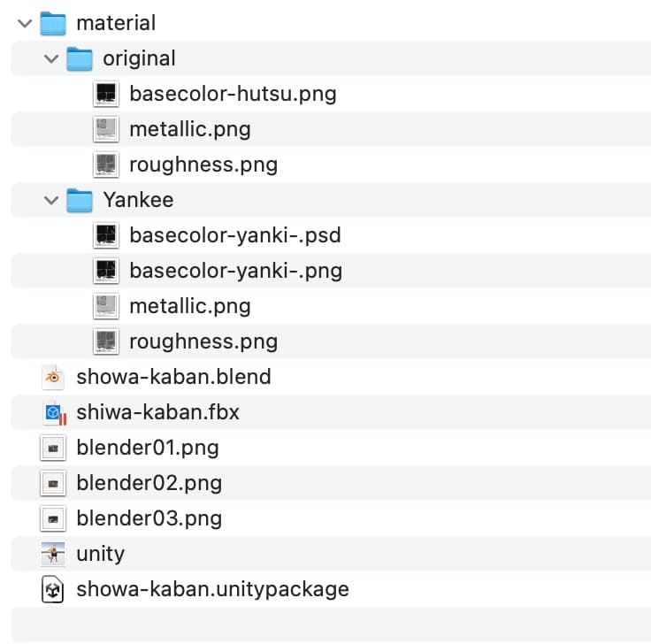Viewport: 651px width, 644px height.
Task: Collapse the original folder disclosure arrow
Action: point(50,58)
